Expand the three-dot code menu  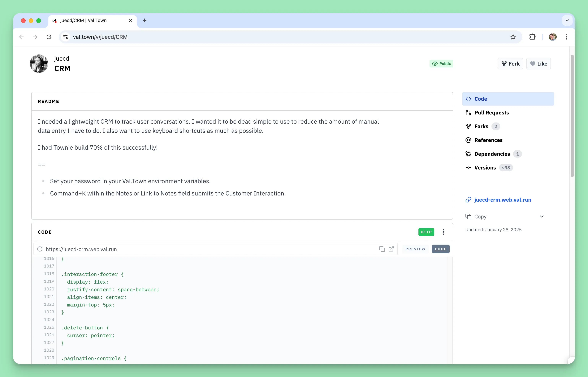pyautogui.click(x=443, y=232)
